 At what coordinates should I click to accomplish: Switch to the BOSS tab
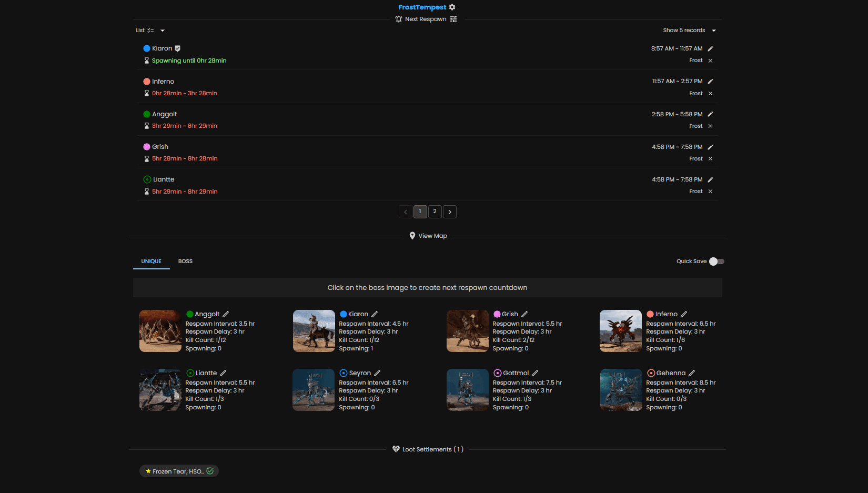click(x=185, y=261)
